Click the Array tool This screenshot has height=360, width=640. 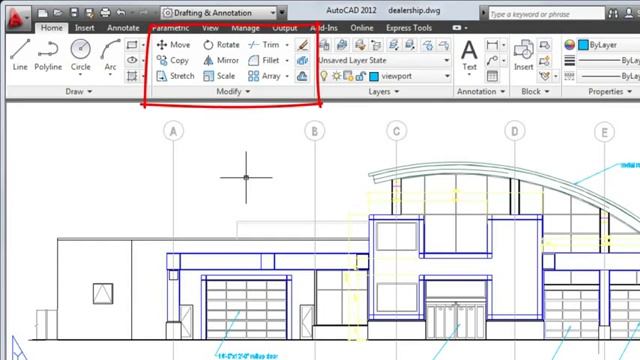pyautogui.click(x=264, y=76)
